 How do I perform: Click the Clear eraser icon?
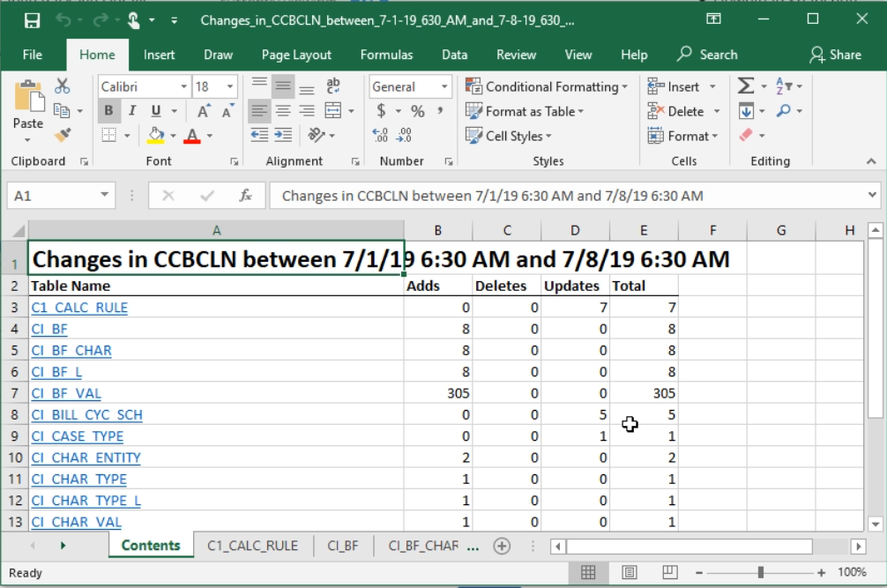click(x=746, y=136)
